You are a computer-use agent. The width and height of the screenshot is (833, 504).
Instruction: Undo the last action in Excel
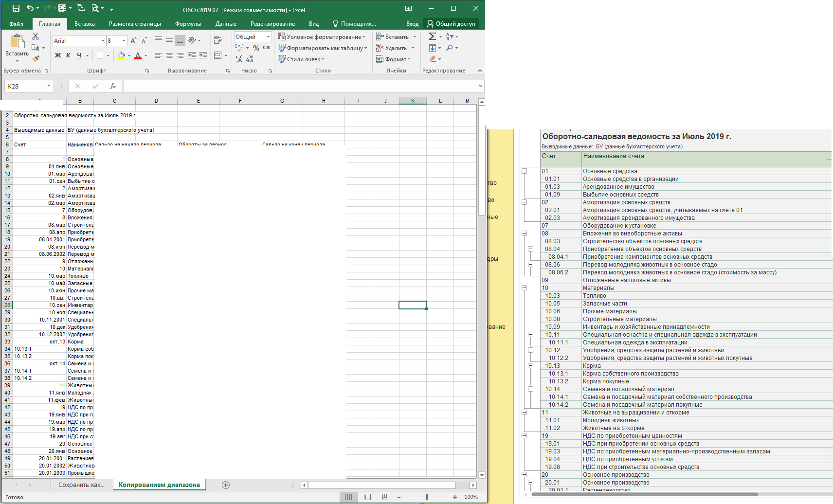(x=31, y=8)
